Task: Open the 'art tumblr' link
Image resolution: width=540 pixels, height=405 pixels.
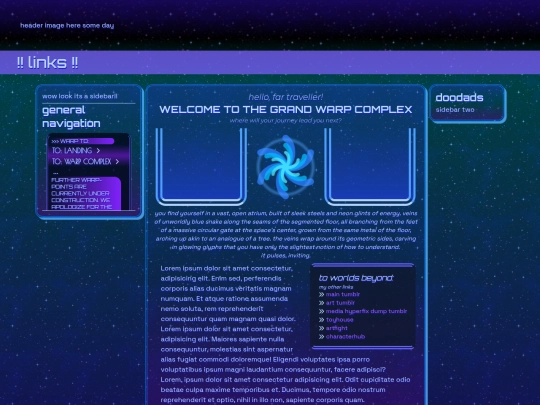Action: tap(340, 303)
